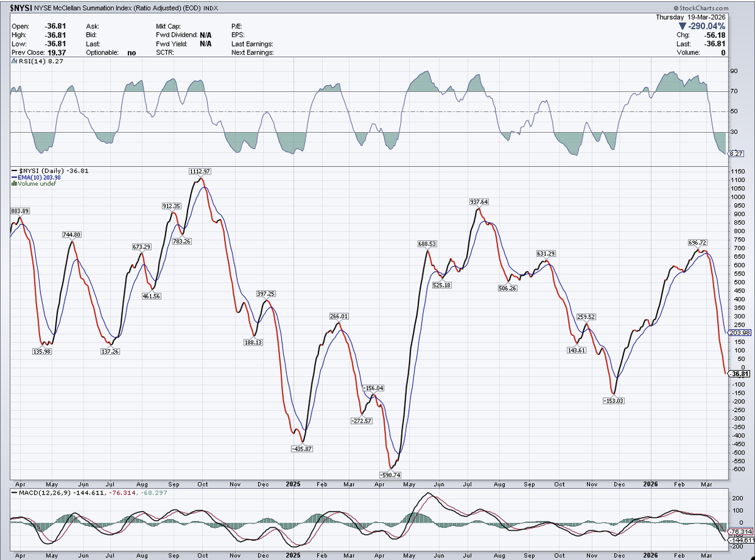The height and width of the screenshot is (560, 755).
Task: Click the 912.35 price label
Action: click(x=171, y=206)
